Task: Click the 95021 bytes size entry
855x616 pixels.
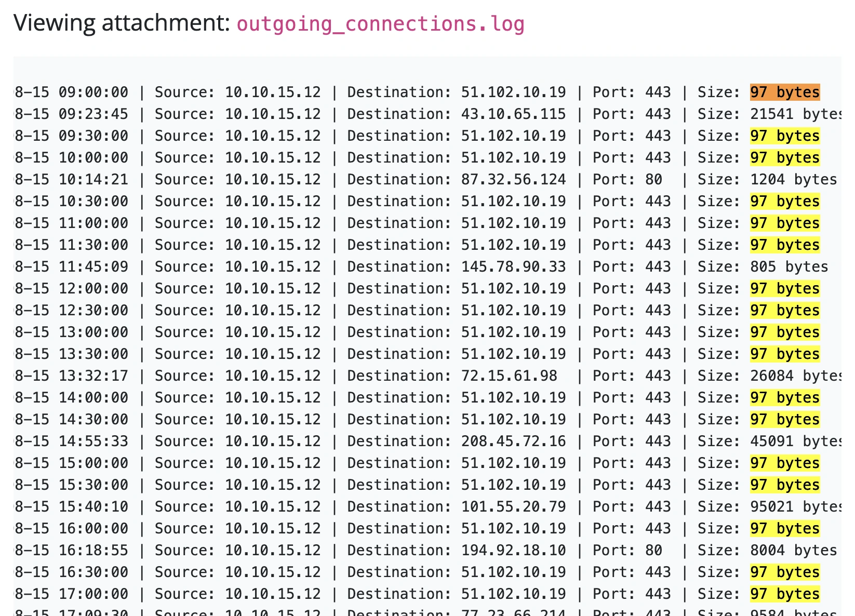Action: point(796,507)
